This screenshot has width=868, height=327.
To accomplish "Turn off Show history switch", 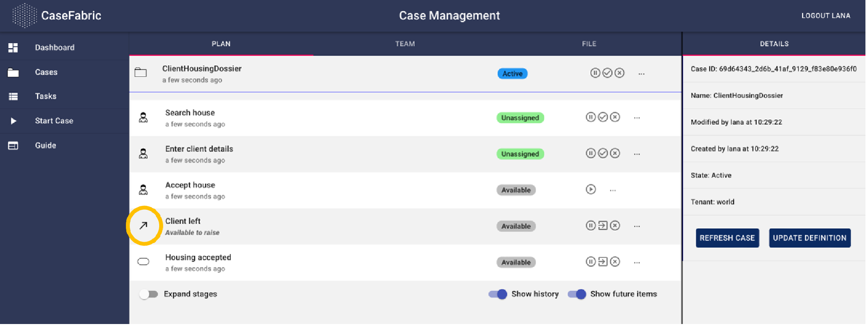I will [499, 295].
